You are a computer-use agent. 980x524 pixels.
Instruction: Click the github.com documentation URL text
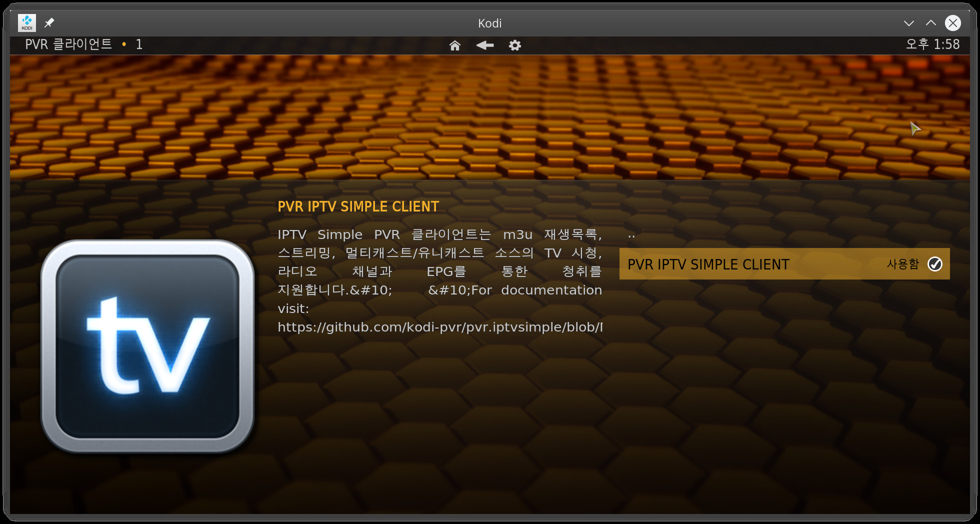click(440, 327)
